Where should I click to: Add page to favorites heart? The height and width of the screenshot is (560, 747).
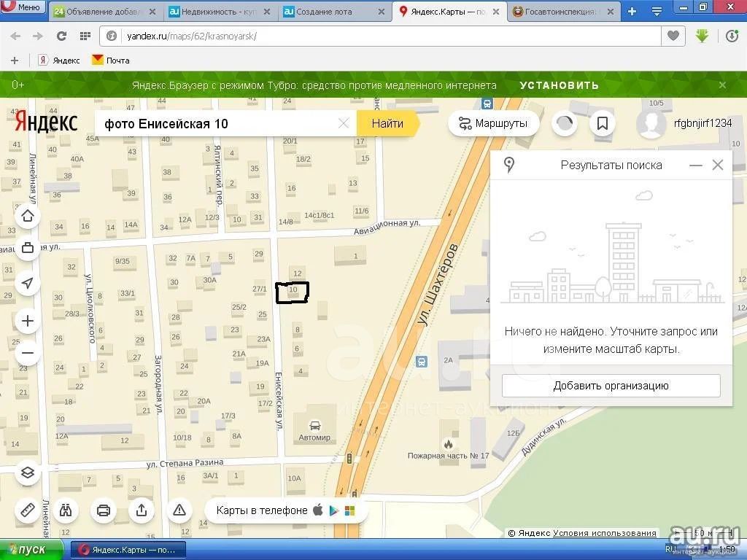pyautogui.click(x=673, y=36)
